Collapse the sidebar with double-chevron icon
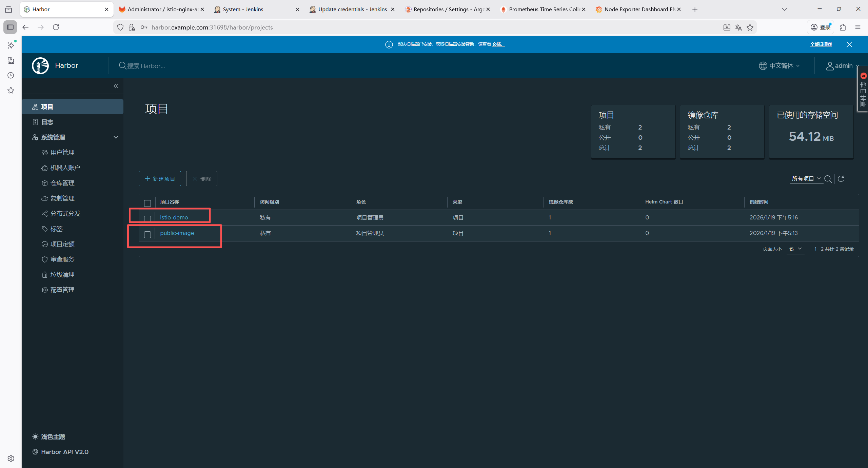 pyautogui.click(x=116, y=86)
